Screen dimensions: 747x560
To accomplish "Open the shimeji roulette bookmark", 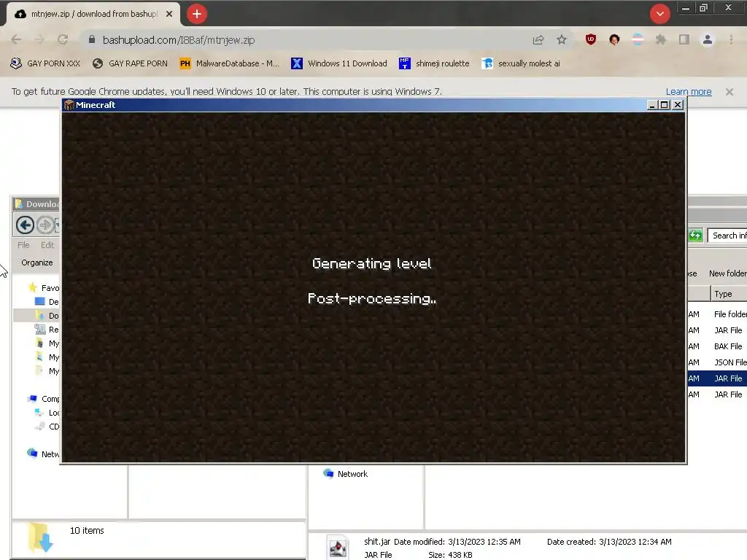I will (434, 63).
